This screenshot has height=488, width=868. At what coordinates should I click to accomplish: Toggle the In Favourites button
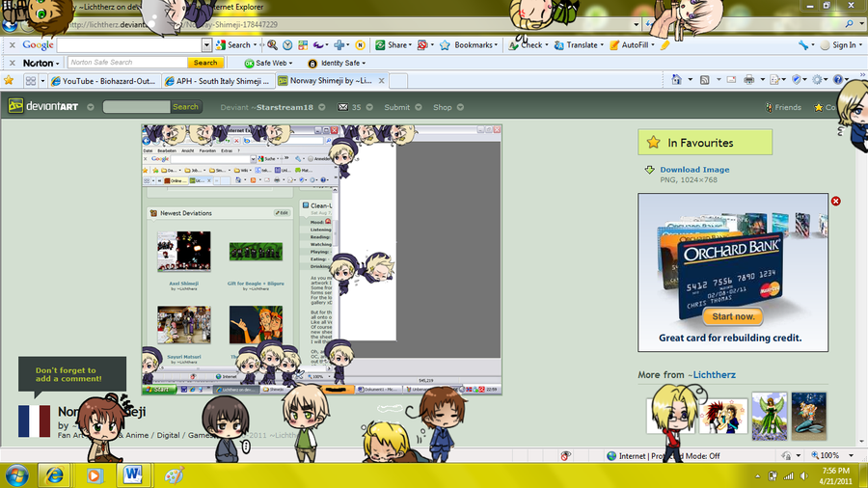point(705,142)
